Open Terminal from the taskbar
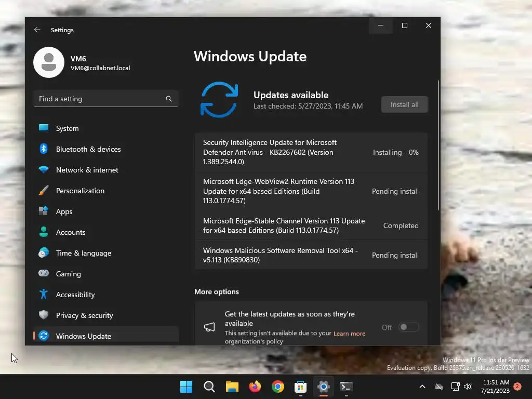 pyautogui.click(x=347, y=387)
